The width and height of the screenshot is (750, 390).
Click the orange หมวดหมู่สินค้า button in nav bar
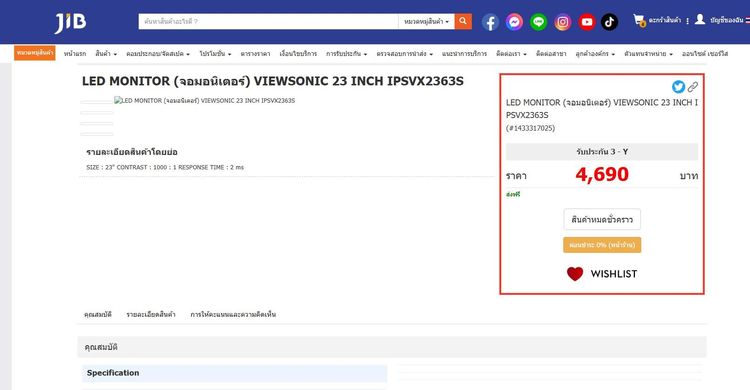click(x=34, y=53)
